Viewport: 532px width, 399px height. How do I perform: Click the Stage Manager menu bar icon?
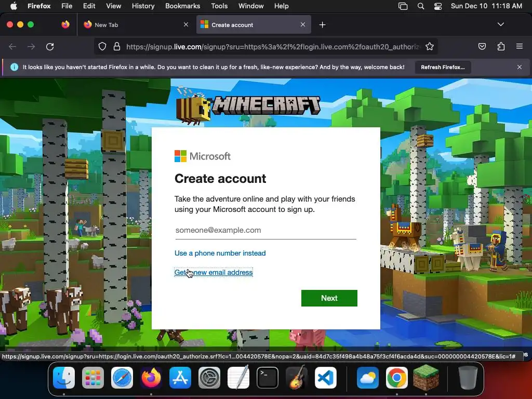click(403, 6)
